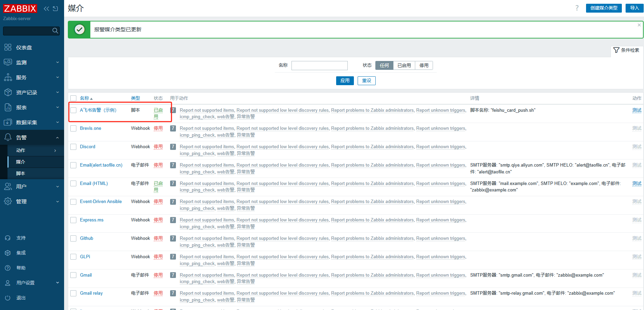Focus the 名称 name filter input
This screenshot has height=310, width=644.
[319, 65]
